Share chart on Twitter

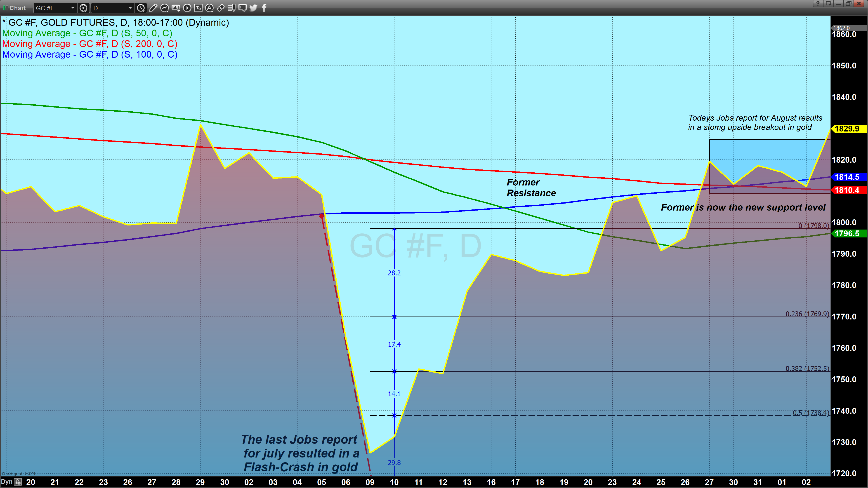[253, 8]
